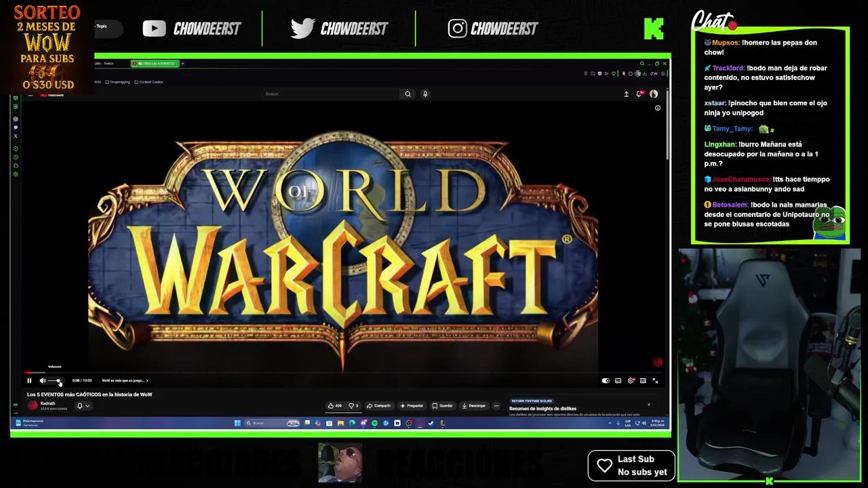Show hidden system tray icons chevron
The width and height of the screenshot is (868, 488).
(609, 423)
